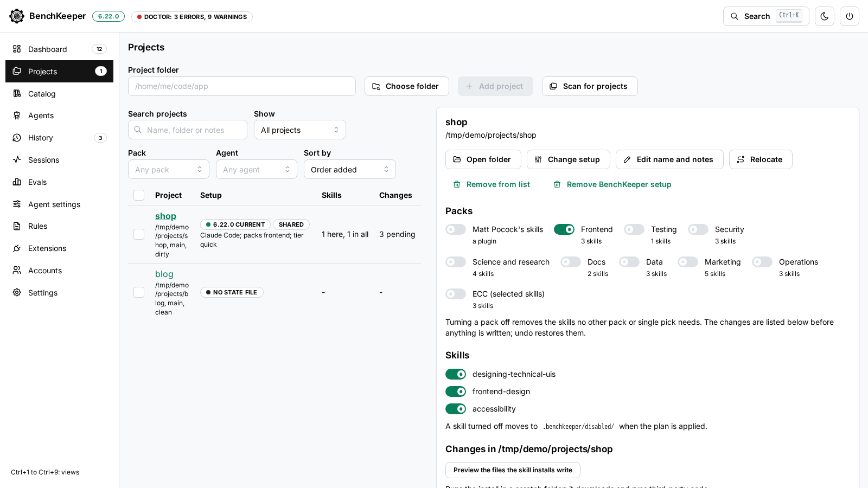The image size is (868, 488).
Task: Open the Search box with Ctrl+K hint
Action: coord(766,16)
